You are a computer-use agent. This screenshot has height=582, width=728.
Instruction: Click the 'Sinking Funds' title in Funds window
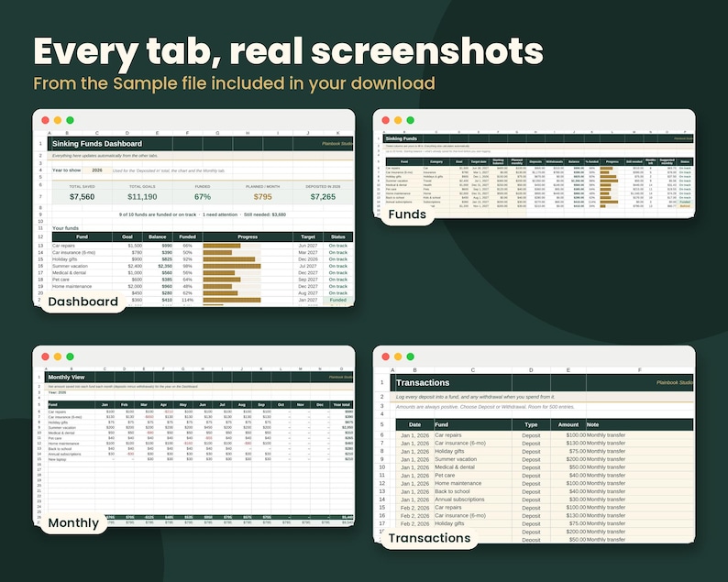[x=402, y=138]
